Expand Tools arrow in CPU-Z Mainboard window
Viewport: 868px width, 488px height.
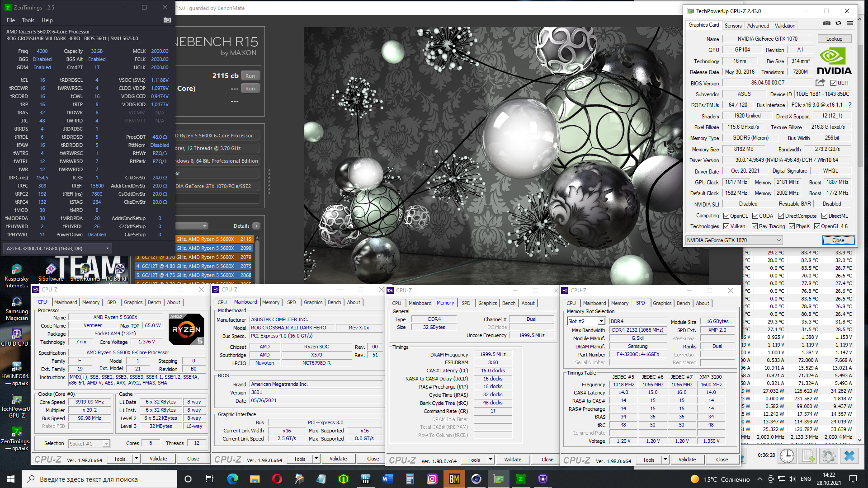click(316, 459)
